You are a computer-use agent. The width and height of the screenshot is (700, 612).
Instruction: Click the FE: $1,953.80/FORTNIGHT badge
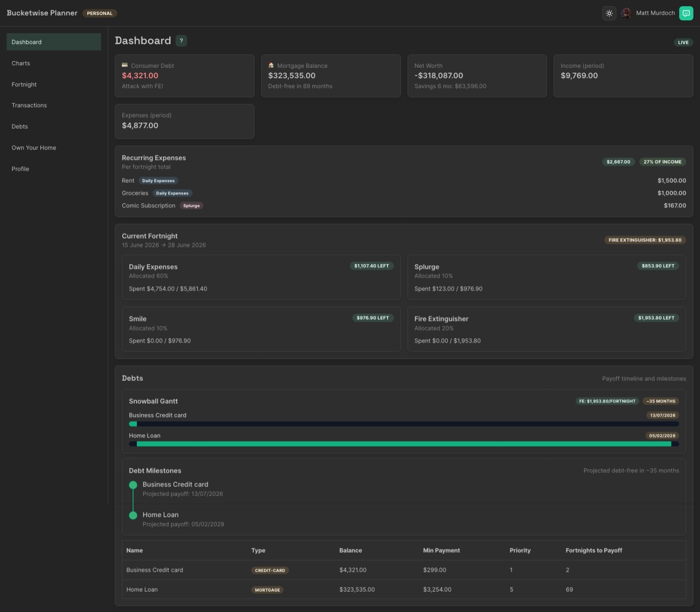click(x=607, y=401)
